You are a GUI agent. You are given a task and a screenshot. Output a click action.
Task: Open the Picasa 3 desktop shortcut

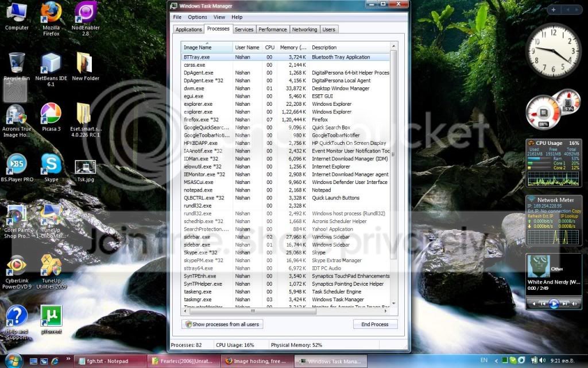(x=51, y=117)
